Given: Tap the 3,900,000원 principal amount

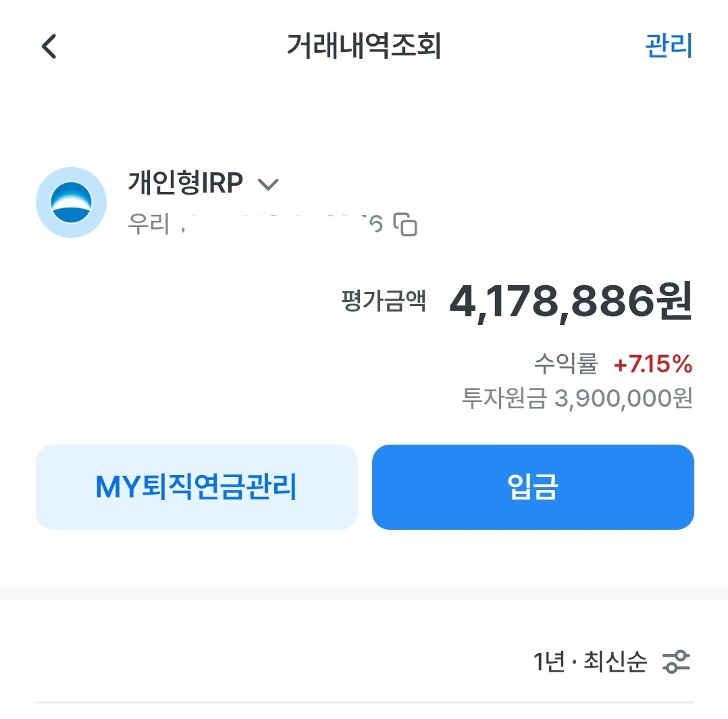Looking at the screenshot, I should [623, 398].
